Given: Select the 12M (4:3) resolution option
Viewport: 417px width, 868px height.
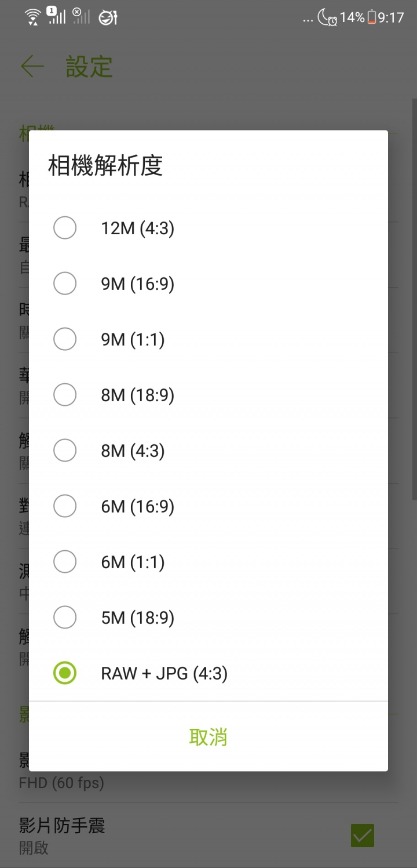Looking at the screenshot, I should coord(209,228).
